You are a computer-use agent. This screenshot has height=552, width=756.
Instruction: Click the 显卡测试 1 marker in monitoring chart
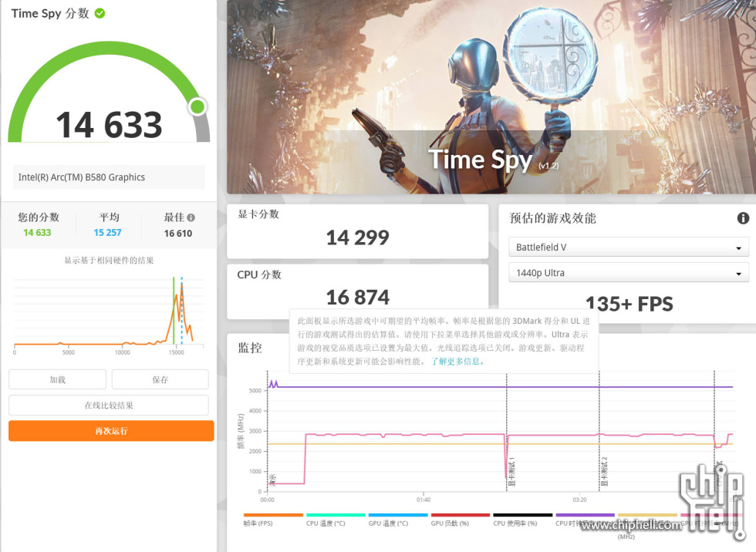(x=511, y=472)
